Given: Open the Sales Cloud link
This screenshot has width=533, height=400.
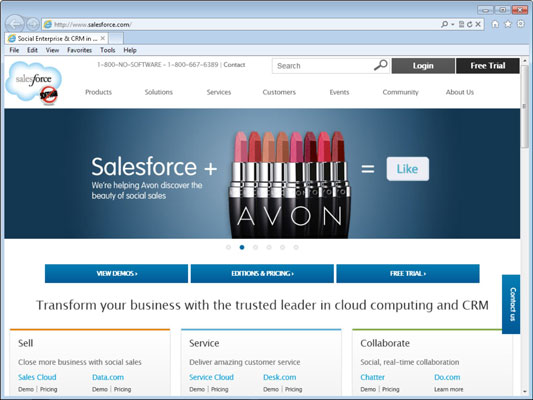Looking at the screenshot, I should (x=37, y=377).
